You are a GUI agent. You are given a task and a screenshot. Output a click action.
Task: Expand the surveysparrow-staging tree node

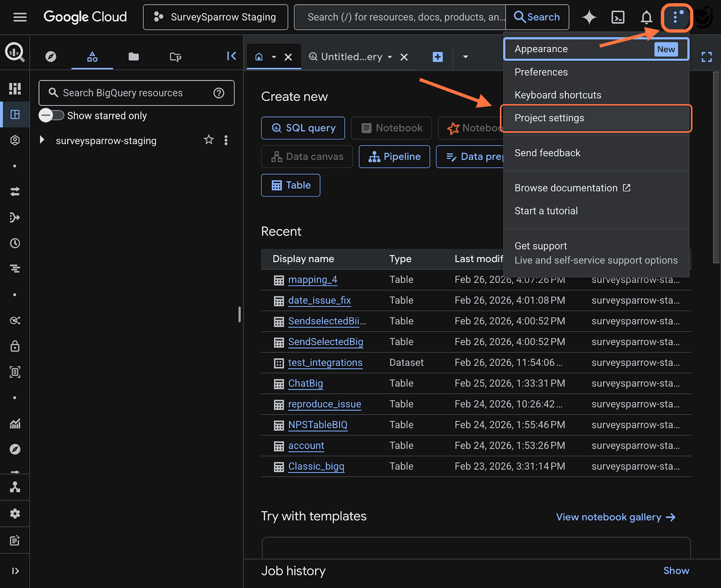click(42, 140)
